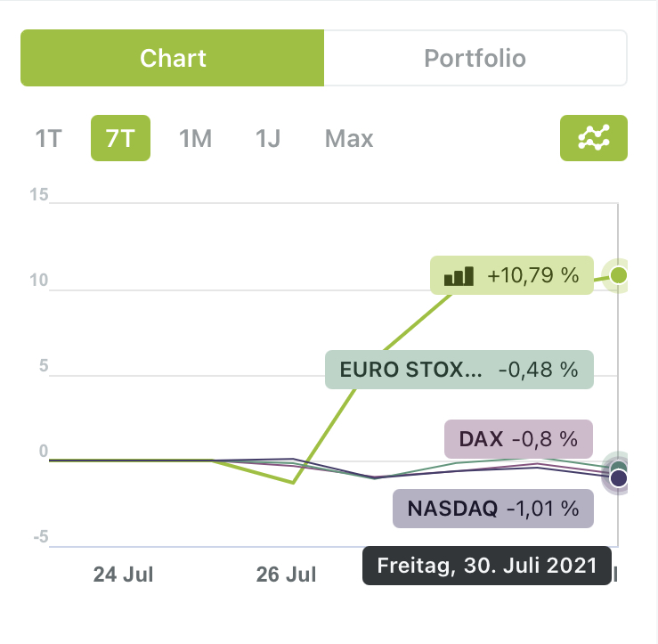Click the 26 Jul axis date label

[286, 575]
